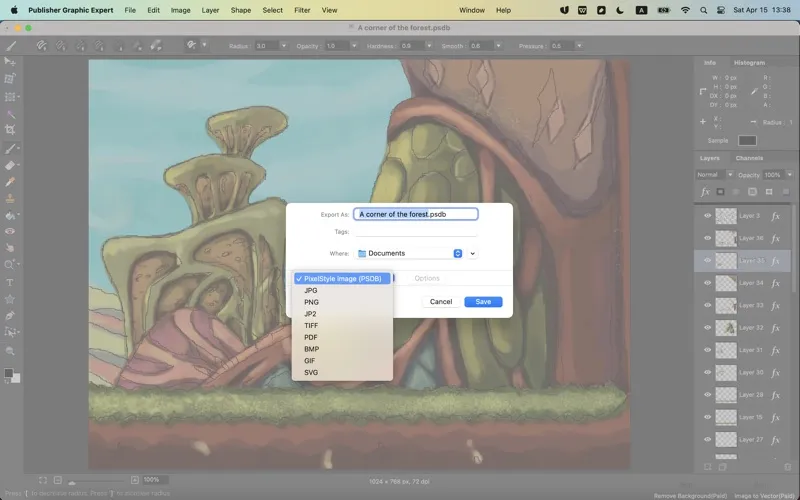The image size is (800, 500).
Task: Hide Layer 3 using eye icon
Action: click(x=707, y=216)
